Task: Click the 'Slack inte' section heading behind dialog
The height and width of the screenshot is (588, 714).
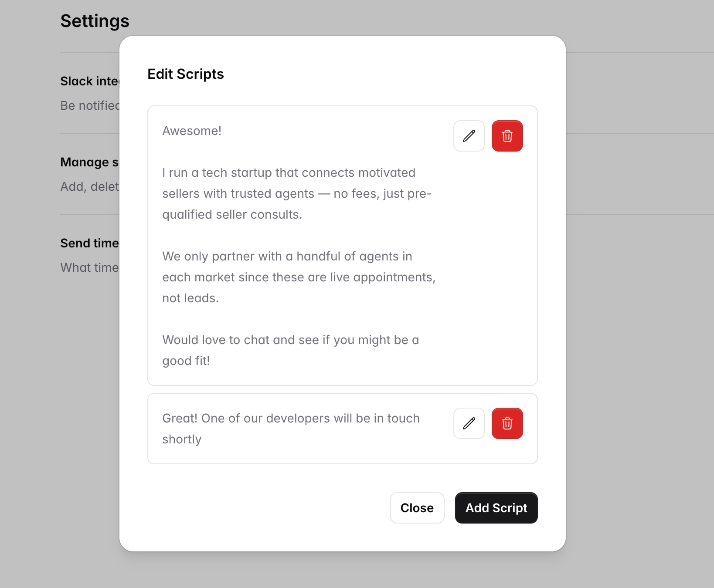Action: pyautogui.click(x=90, y=81)
